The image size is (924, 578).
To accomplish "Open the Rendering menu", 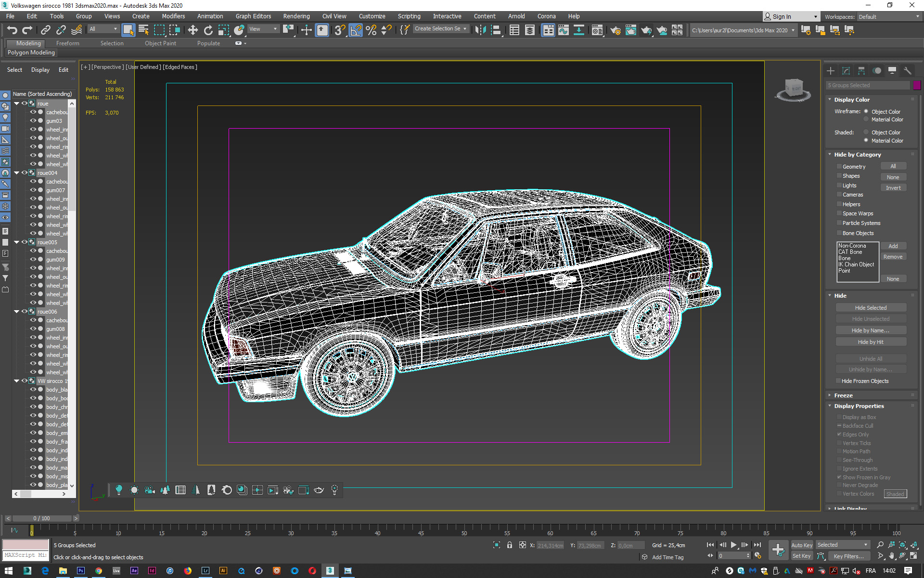I will [296, 16].
